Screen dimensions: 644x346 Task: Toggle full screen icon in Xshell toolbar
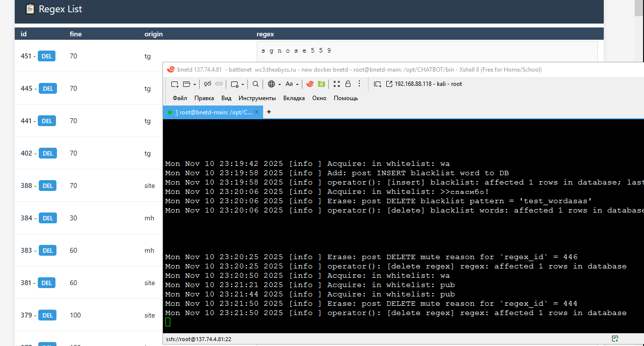click(x=336, y=84)
